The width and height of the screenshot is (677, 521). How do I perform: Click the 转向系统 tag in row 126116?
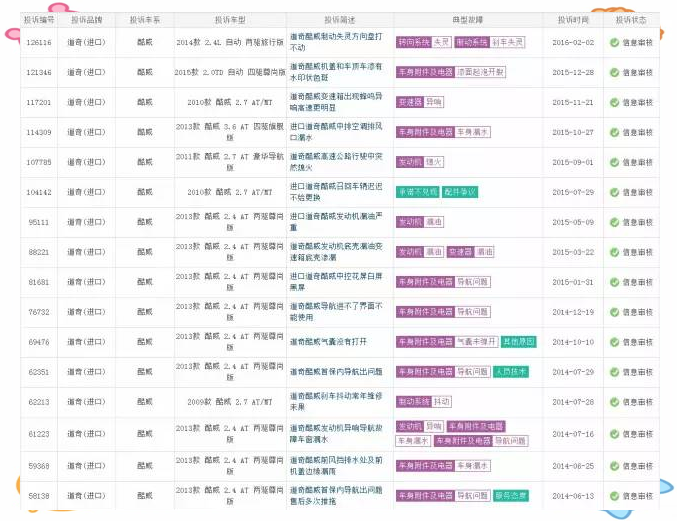click(x=414, y=42)
